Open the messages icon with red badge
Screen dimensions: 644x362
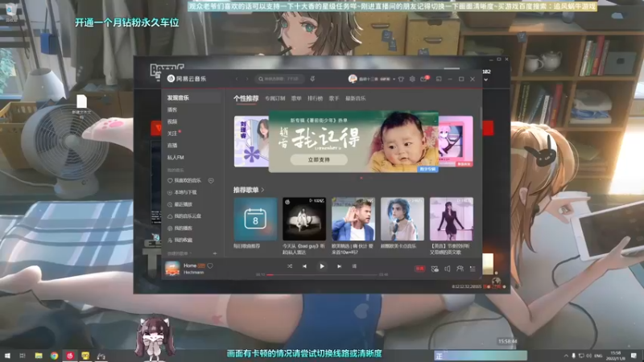424,79
